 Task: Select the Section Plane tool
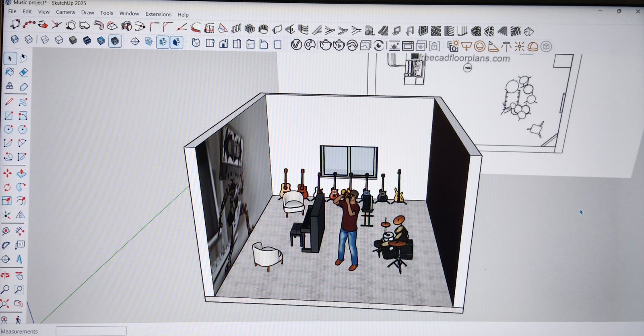click(135, 41)
